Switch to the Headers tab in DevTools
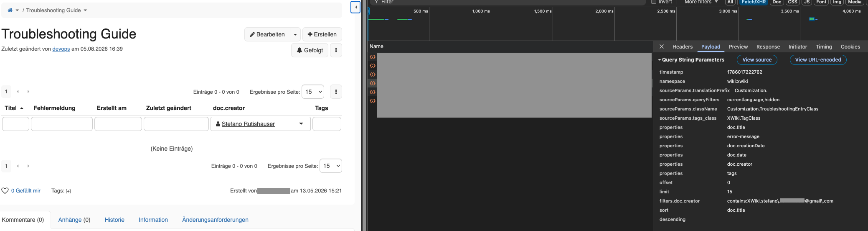Image resolution: width=868 pixels, height=231 pixels. tap(683, 47)
